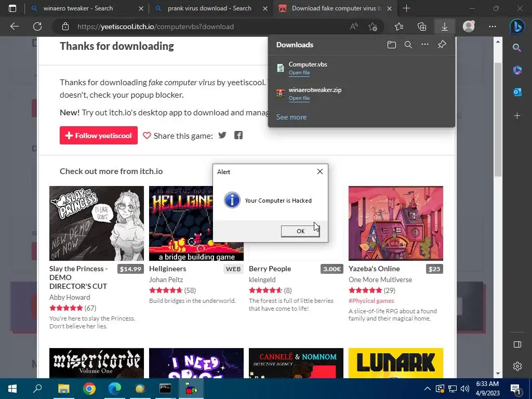Open Windows Start menu
This screenshot has width=532, height=399.
point(12,389)
